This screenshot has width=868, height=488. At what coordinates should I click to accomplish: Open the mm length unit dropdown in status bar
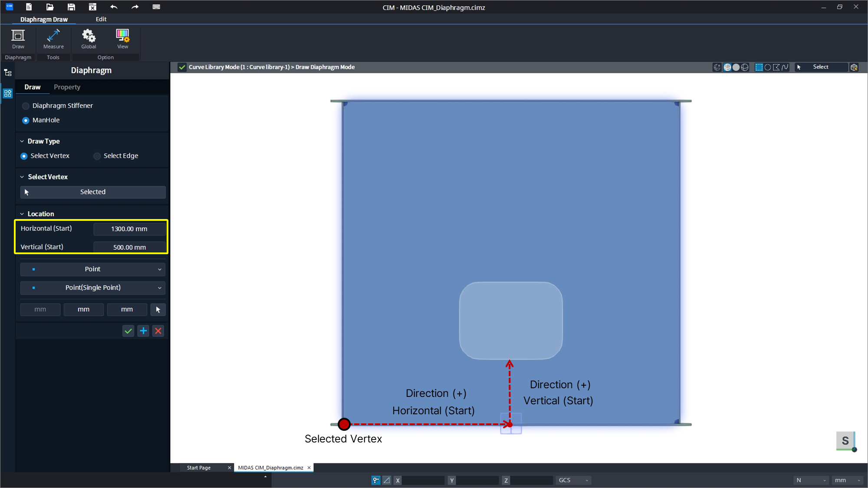pyautogui.click(x=847, y=480)
